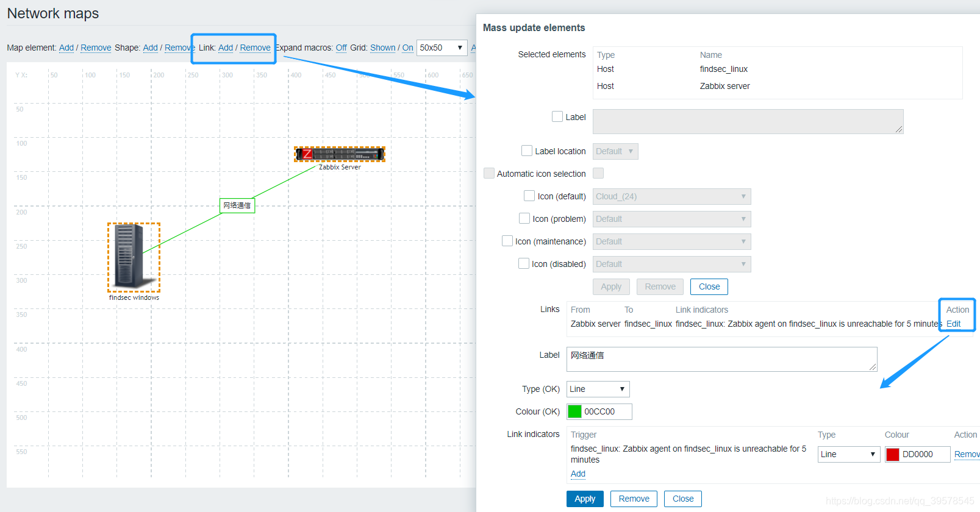Toggle grid Shown option
980x512 pixels.
coord(383,48)
